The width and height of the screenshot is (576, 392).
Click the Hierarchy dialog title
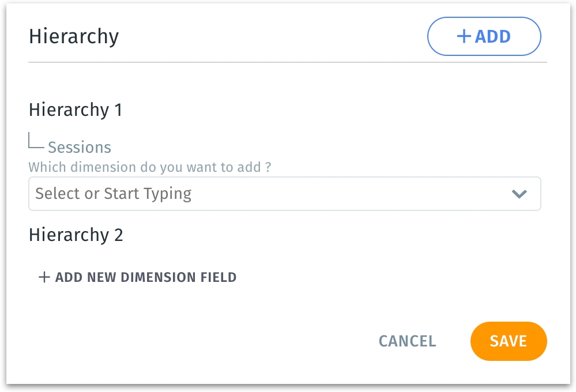[x=74, y=36]
